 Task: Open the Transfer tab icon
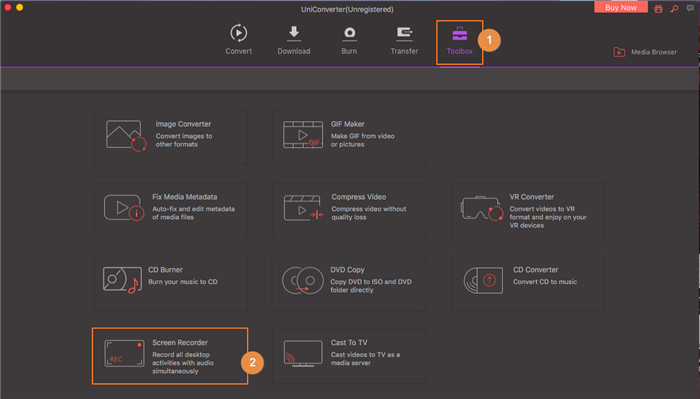404,33
